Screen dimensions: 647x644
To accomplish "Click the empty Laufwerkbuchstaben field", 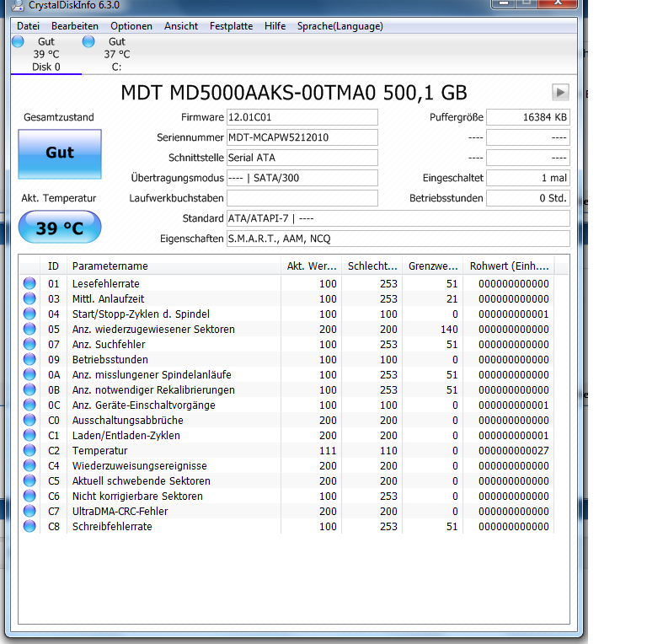I will click(302, 198).
